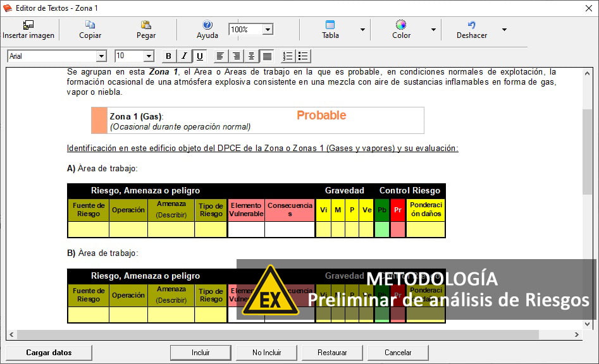
Task: Align text right
Action: 236,56
